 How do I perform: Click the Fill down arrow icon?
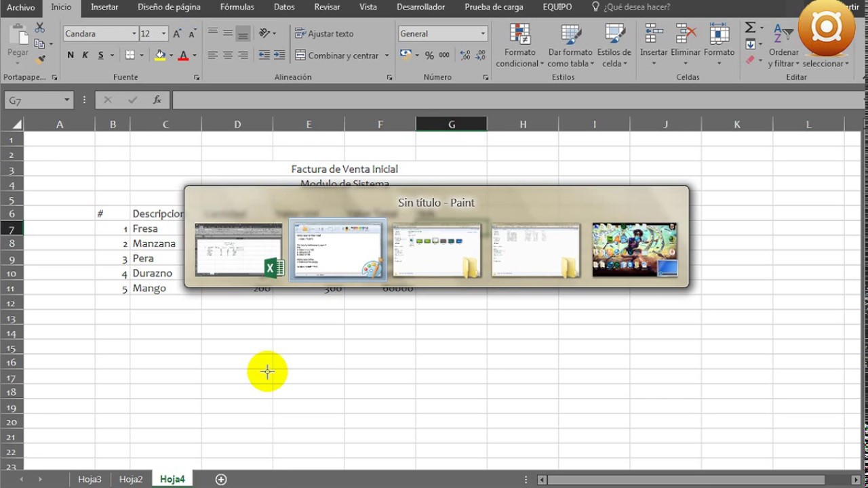[x=750, y=44]
